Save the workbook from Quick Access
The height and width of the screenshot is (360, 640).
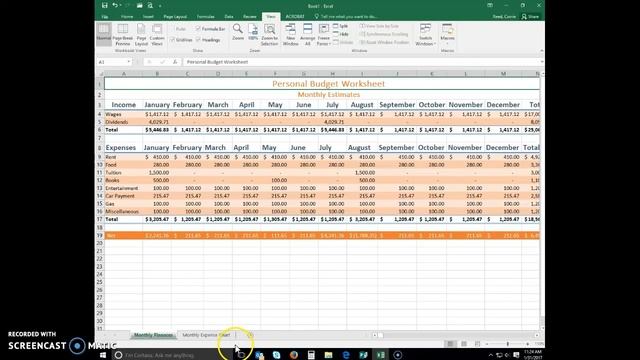click(x=104, y=6)
